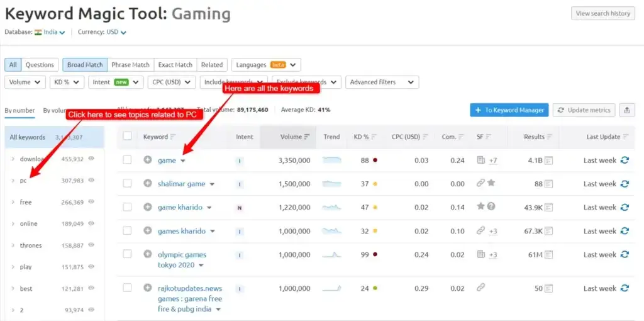
Task: Check the 'game' keyword row checkbox
Action: click(127, 160)
